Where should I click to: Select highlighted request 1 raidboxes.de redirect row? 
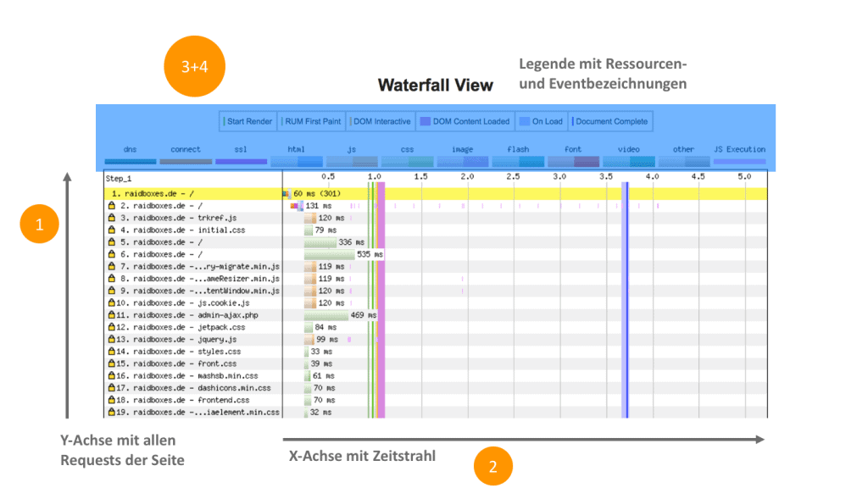(436, 194)
